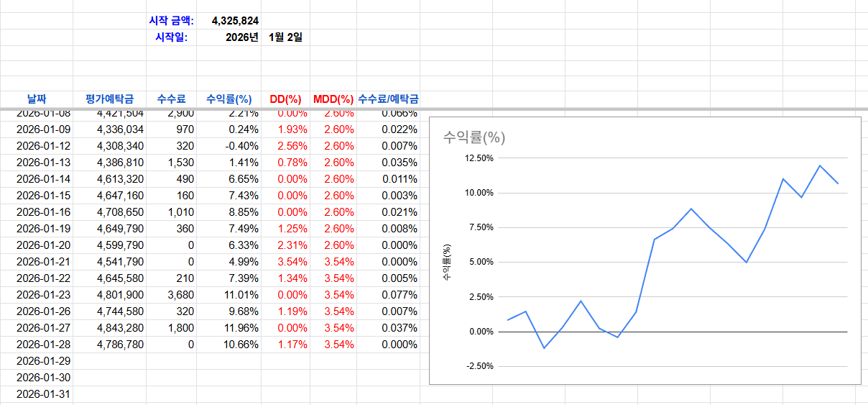Viewport: 868px width, 405px height.
Task: Select the MDD(%) column header
Action: (x=333, y=99)
